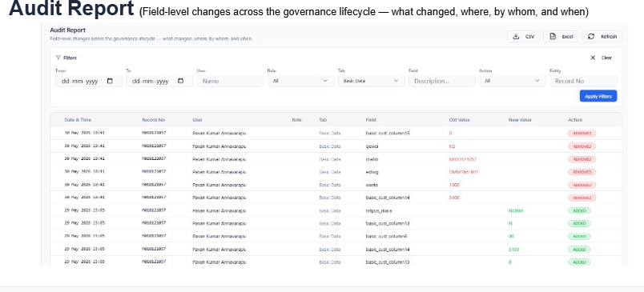
Task: Click the To date dd-mm-yyyy field
Action: click(159, 82)
